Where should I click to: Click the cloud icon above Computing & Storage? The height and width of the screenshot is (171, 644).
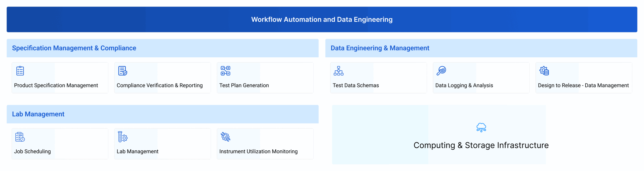pyautogui.click(x=481, y=127)
